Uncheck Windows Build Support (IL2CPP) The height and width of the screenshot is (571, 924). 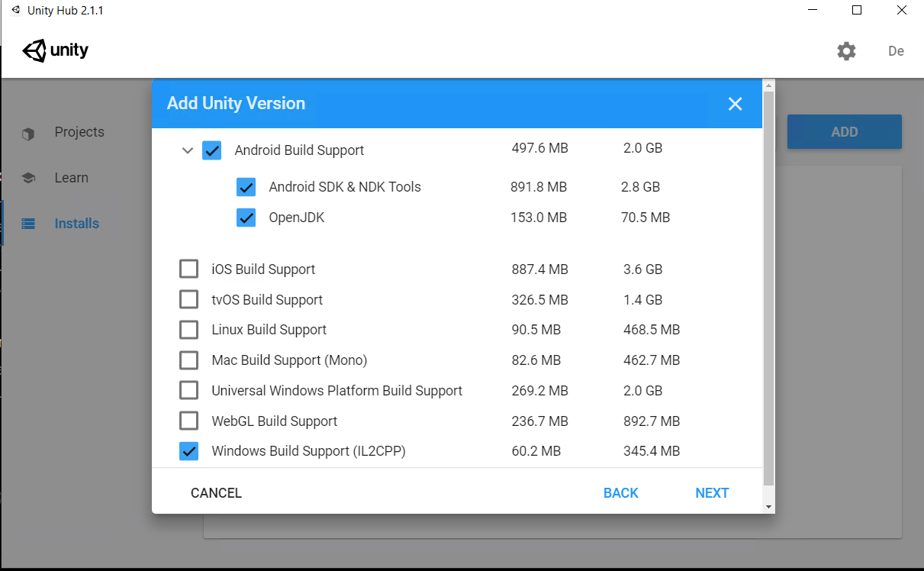click(188, 451)
